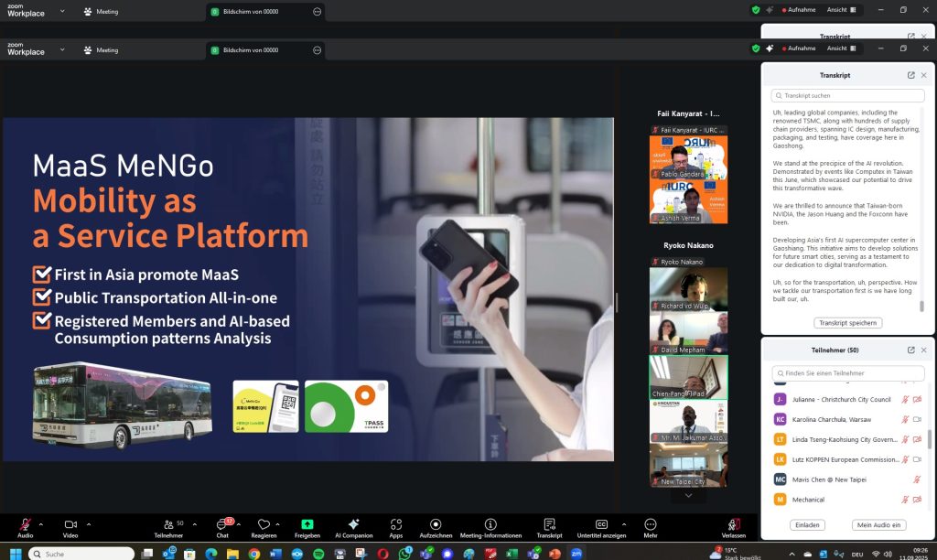Image resolution: width=937 pixels, height=560 pixels.
Task: Click the Freigeben share screen icon
Action: click(x=307, y=524)
